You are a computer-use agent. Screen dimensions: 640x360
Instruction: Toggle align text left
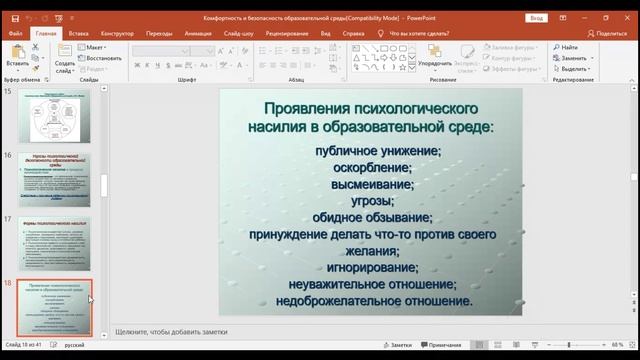(262, 65)
